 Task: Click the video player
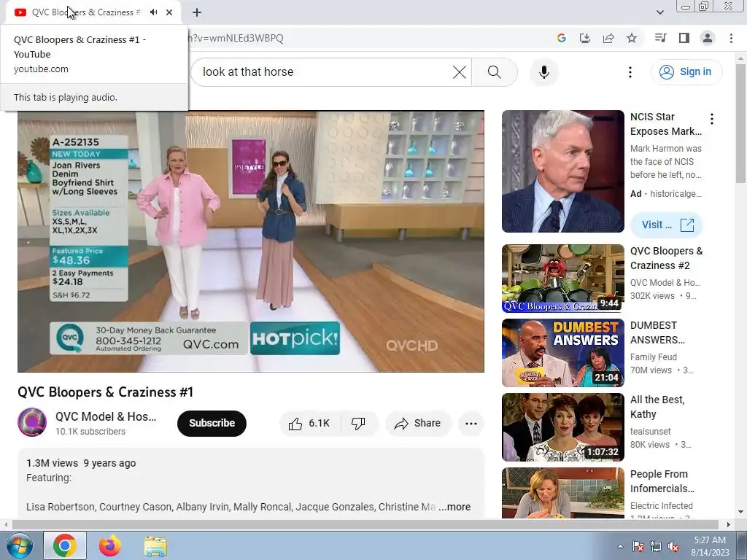point(251,241)
